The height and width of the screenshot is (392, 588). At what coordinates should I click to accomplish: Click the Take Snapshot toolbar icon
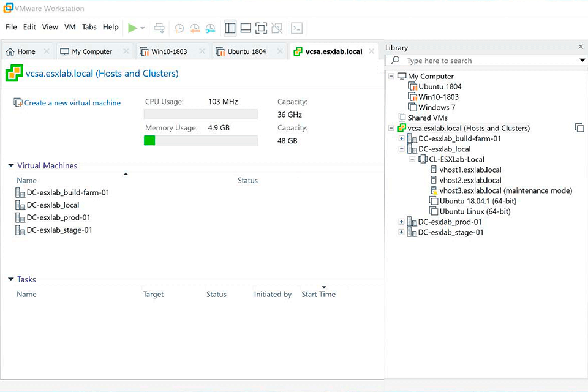coord(179,28)
